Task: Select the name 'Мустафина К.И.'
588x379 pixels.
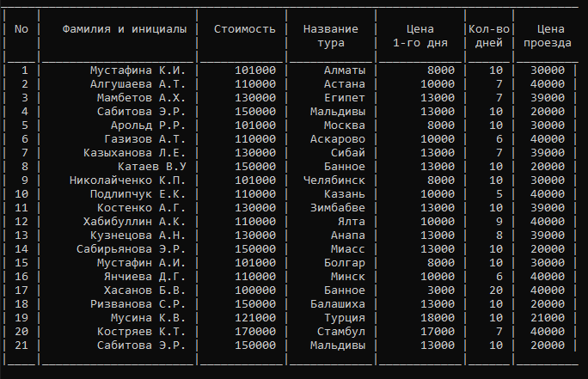Action: [x=138, y=70]
